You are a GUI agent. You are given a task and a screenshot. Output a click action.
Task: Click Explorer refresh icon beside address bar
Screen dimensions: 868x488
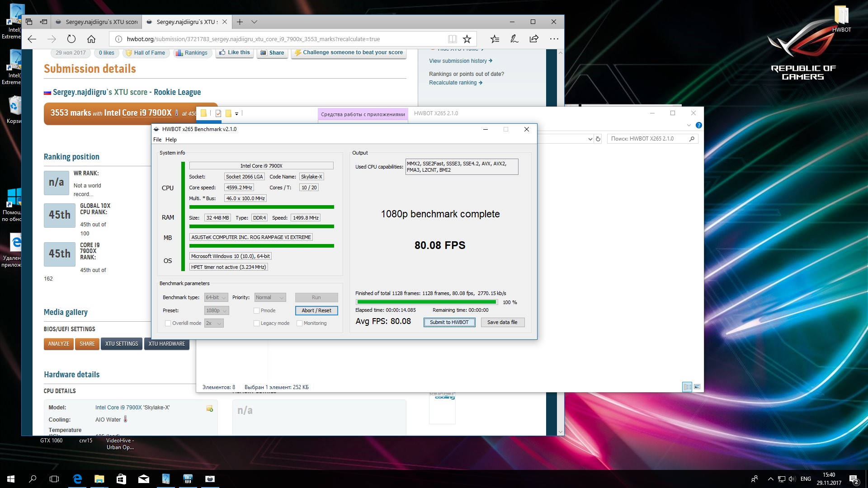click(x=598, y=139)
